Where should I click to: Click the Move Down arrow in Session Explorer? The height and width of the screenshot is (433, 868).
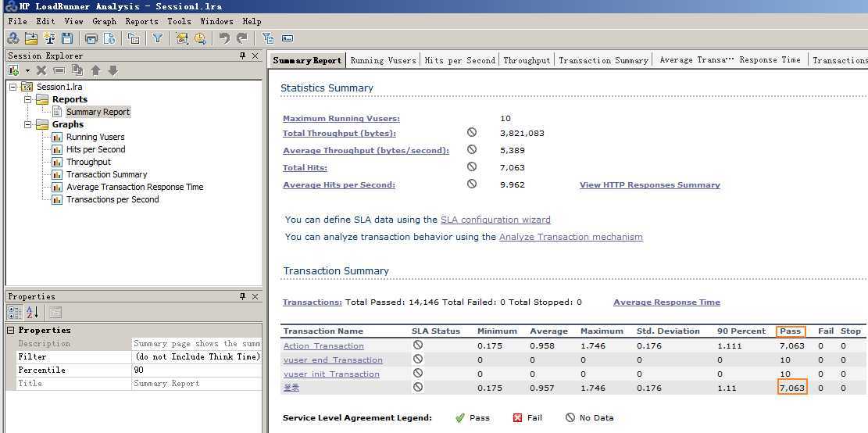[x=113, y=70]
